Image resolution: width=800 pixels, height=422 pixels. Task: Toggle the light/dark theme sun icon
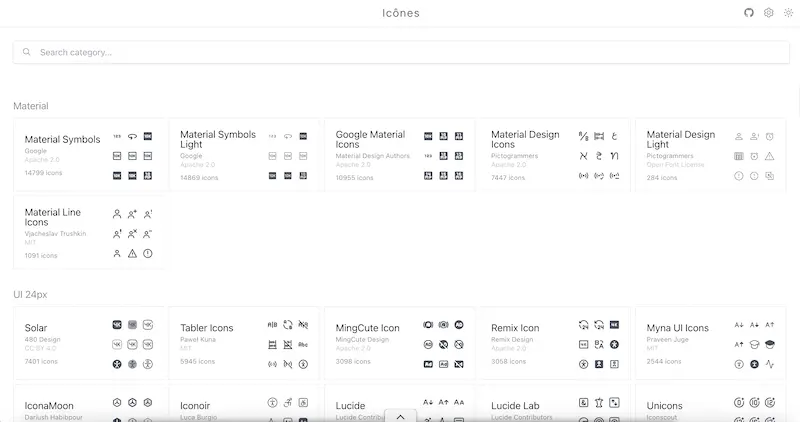(x=788, y=13)
